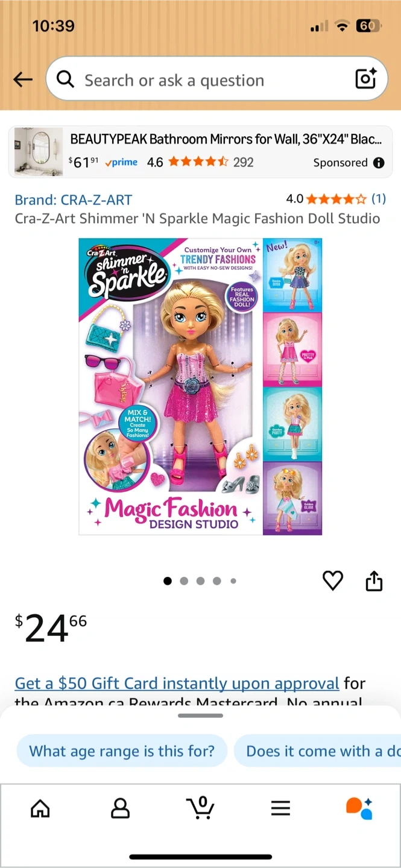Open the BEAUTYPEAK bathroom mirror ad thumbnail
Viewport: 401px width, 868px height.
tap(39, 152)
